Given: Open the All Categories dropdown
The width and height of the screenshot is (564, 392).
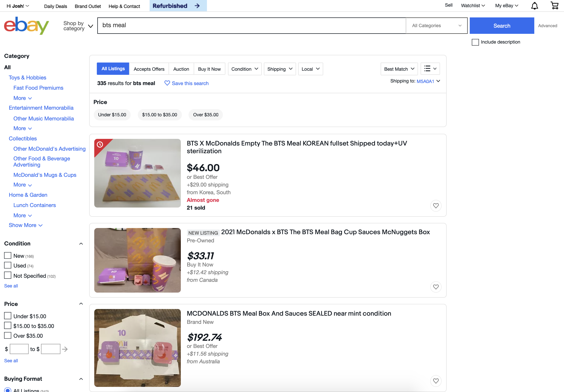Looking at the screenshot, I should point(436,26).
